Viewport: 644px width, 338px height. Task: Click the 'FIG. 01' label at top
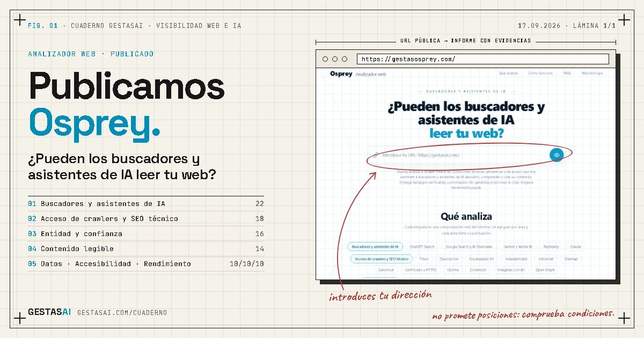(x=43, y=26)
